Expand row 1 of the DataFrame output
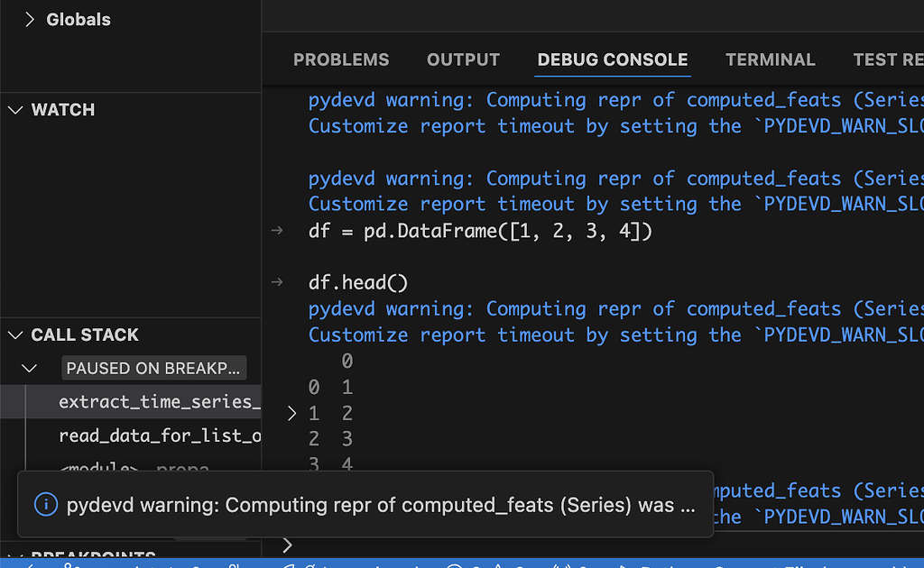Viewport: 924px width, 568px height. click(x=291, y=413)
